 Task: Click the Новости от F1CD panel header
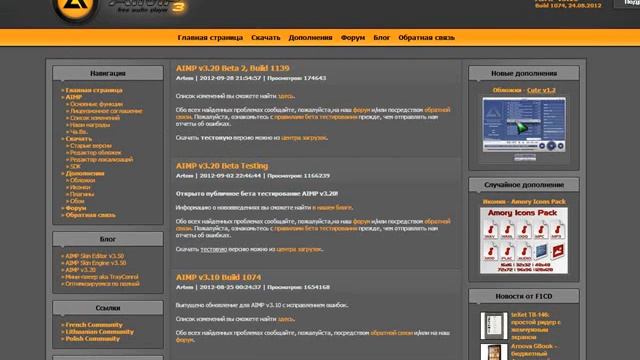pyautogui.click(x=524, y=296)
